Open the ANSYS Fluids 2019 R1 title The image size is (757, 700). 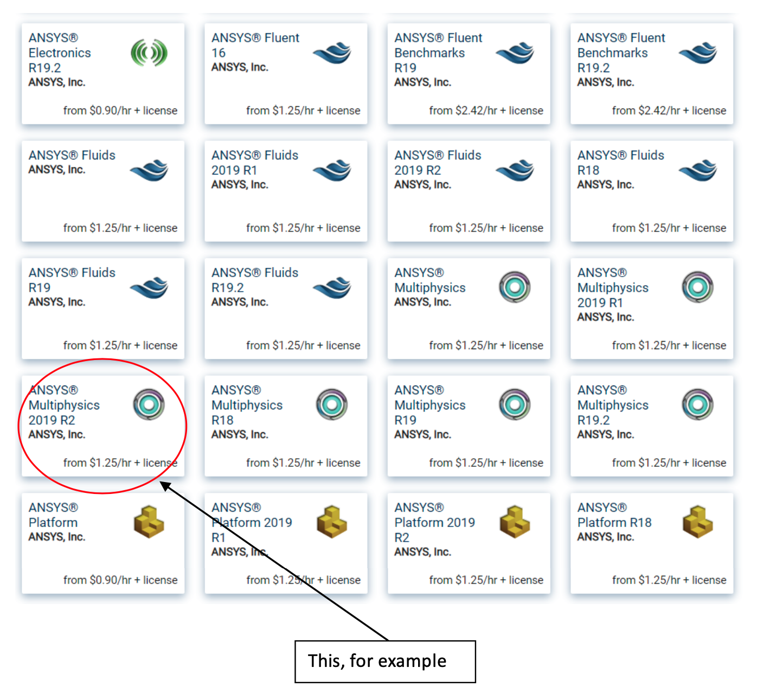255,163
